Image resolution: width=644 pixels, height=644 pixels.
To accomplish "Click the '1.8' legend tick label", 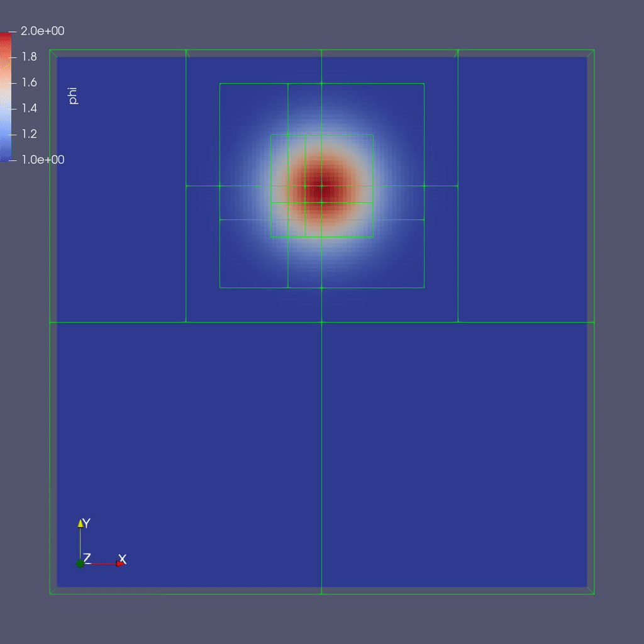I will tap(30, 57).
